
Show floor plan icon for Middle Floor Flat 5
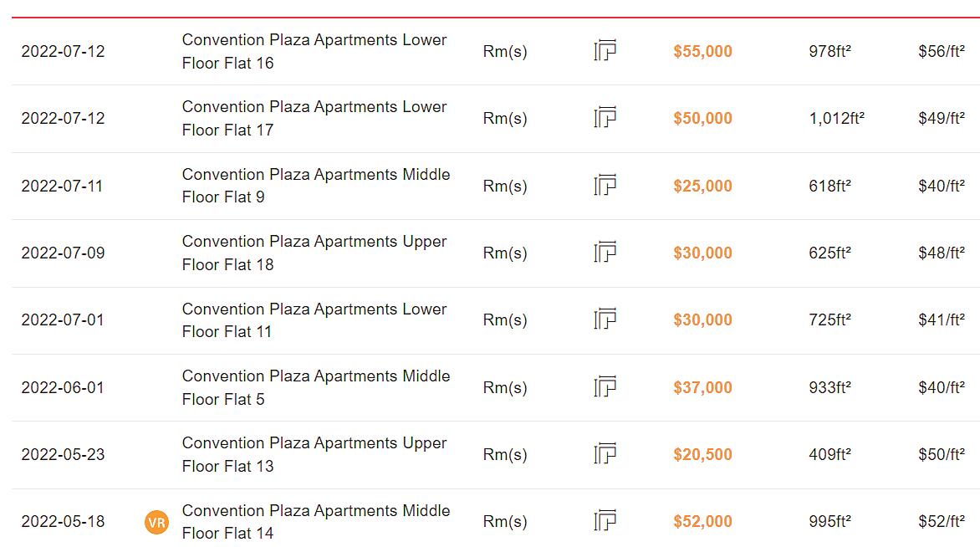coord(605,387)
